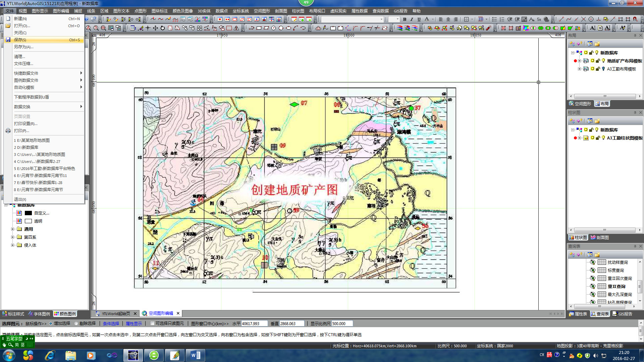Screen dimensions: 644x362
Task: Pick the ellipse drawing tool
Action: click(288, 28)
